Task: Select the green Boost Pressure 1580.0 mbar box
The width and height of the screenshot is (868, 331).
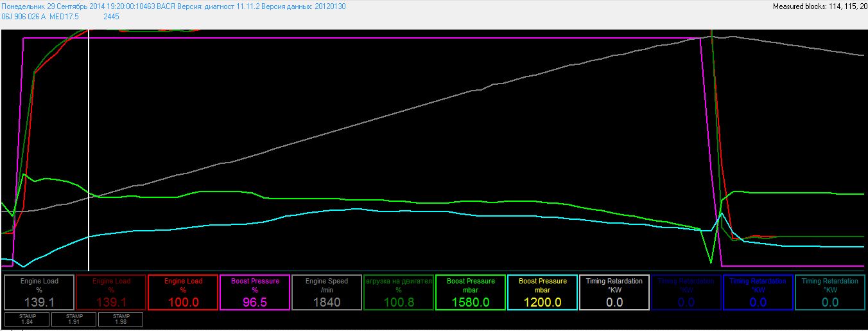Action: coord(471,292)
